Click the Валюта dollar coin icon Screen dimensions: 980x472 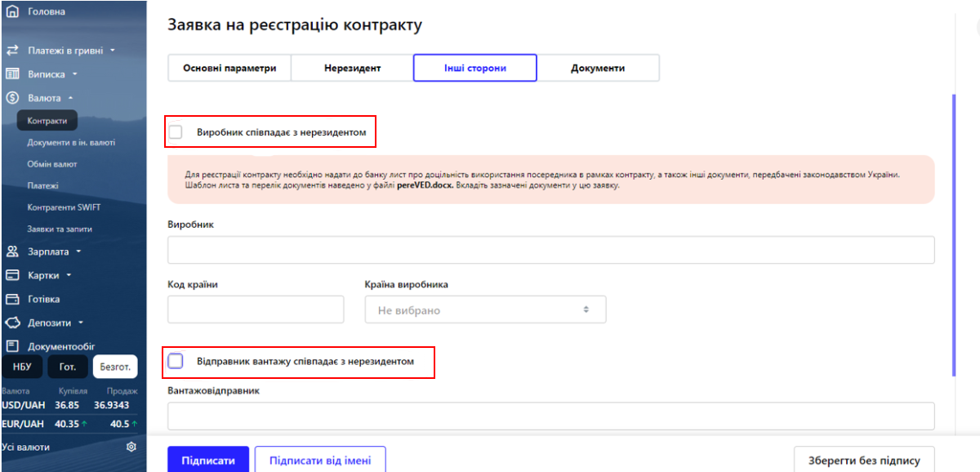[12, 98]
